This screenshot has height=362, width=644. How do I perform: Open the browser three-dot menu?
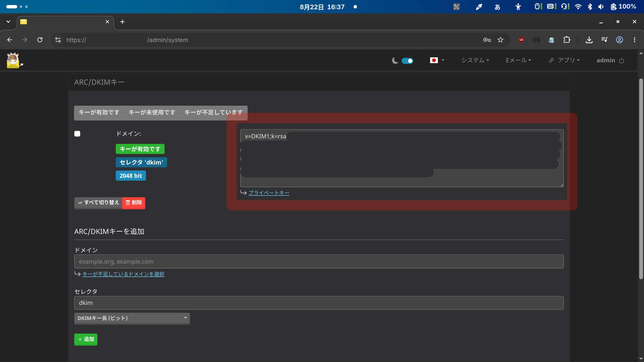click(634, 40)
